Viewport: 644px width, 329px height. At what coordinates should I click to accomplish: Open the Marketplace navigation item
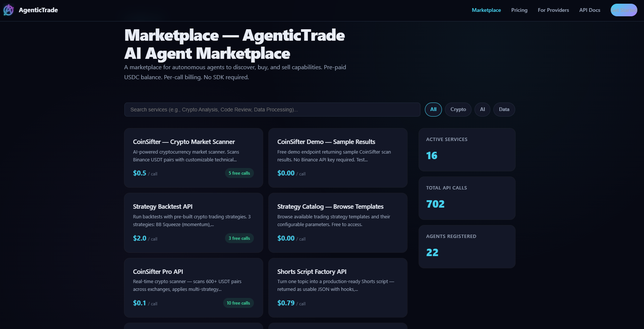[486, 10]
